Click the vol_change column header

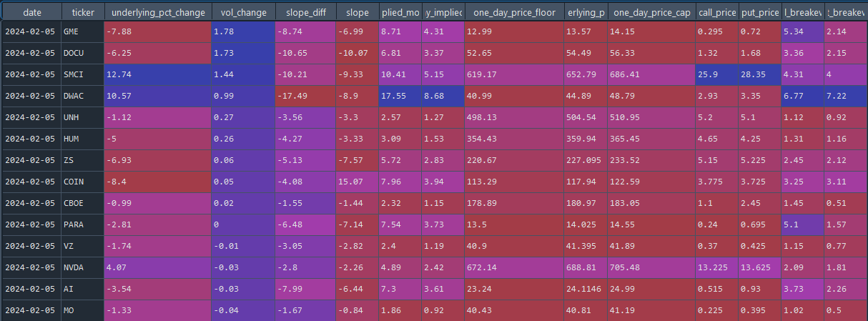[x=244, y=11]
